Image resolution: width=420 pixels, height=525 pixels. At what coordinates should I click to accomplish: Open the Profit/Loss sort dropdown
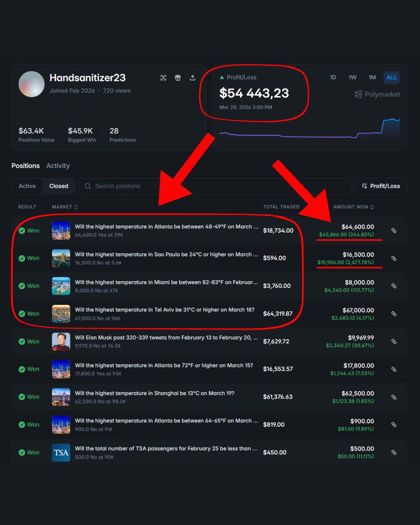381,186
